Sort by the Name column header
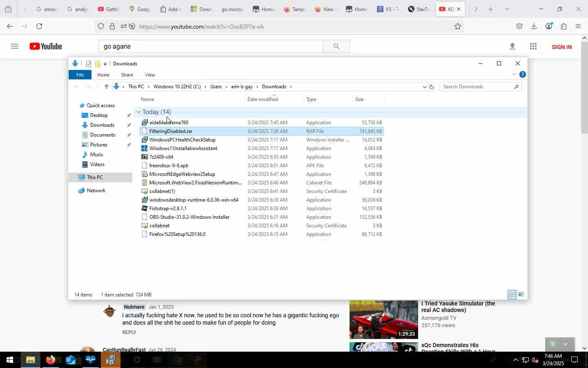Viewport: 588px width, 368px height. pos(192,99)
